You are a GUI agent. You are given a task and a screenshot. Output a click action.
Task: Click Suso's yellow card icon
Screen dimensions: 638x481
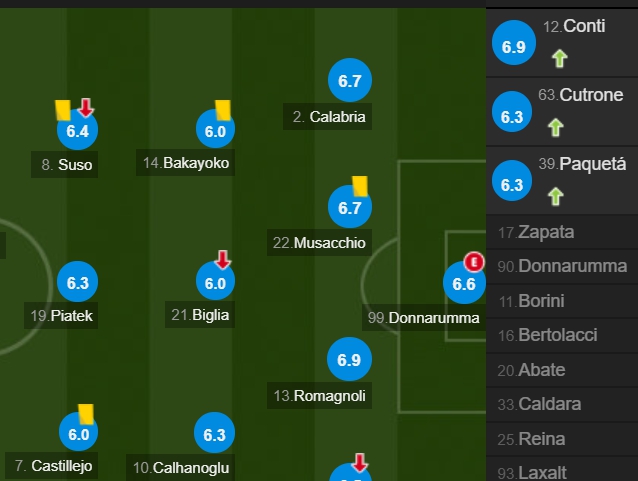tap(63, 110)
